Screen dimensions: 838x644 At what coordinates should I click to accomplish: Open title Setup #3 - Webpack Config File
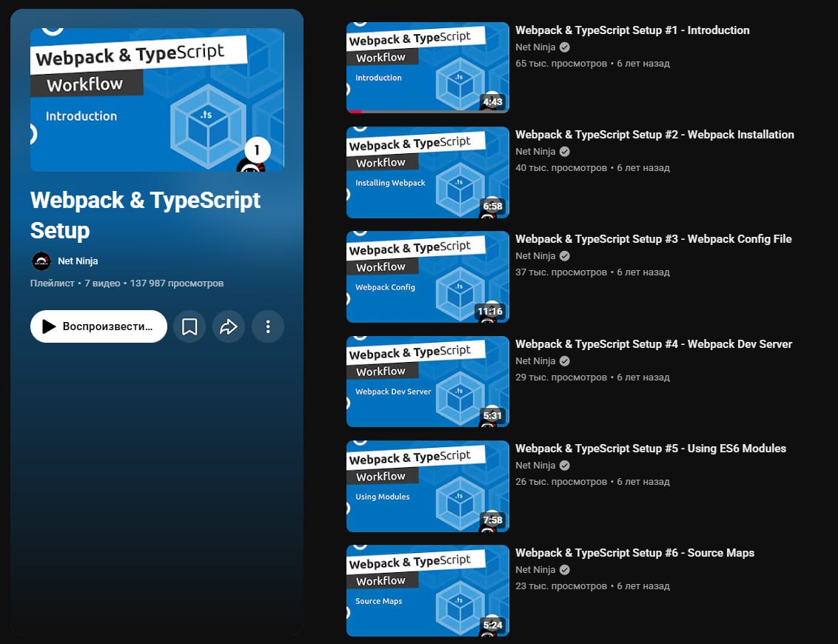pos(654,239)
